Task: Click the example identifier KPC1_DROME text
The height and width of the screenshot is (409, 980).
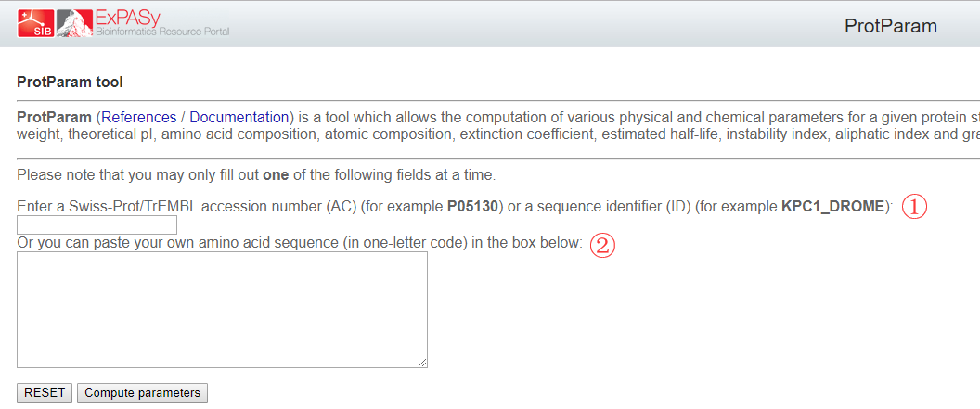Action: (833, 206)
